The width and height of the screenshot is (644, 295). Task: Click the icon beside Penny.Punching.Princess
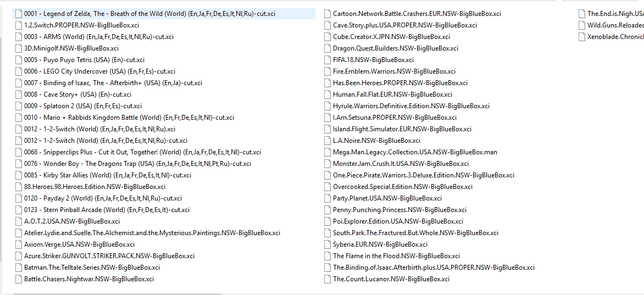pyautogui.click(x=327, y=209)
